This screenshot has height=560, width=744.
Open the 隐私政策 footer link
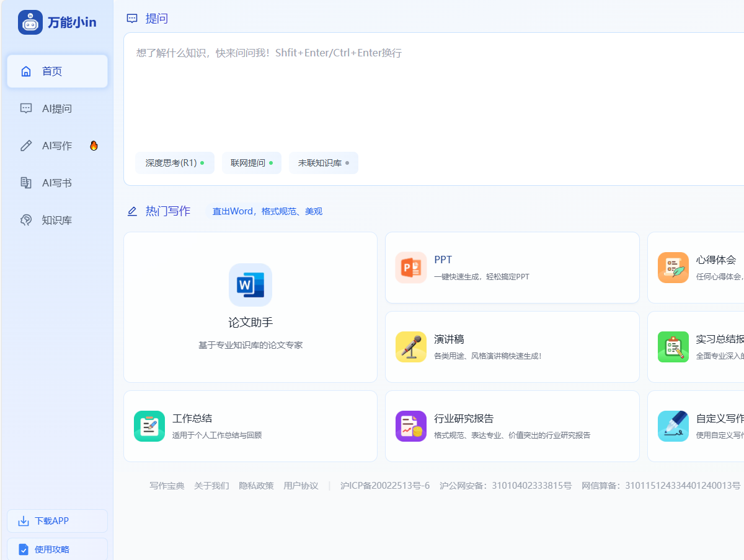point(256,486)
